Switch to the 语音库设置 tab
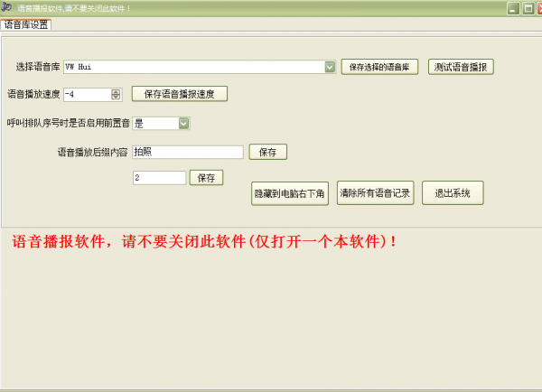Viewport: 542px width, 392px height. pos(26,24)
